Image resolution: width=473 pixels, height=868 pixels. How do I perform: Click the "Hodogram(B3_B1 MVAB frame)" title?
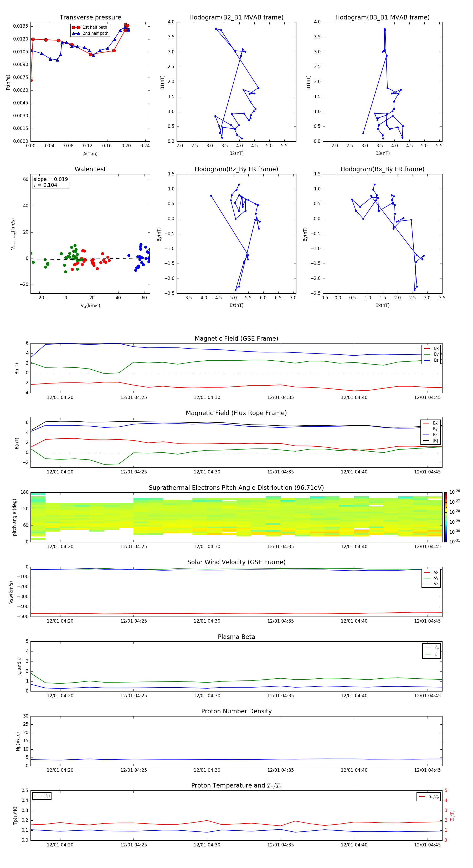pyautogui.click(x=382, y=18)
